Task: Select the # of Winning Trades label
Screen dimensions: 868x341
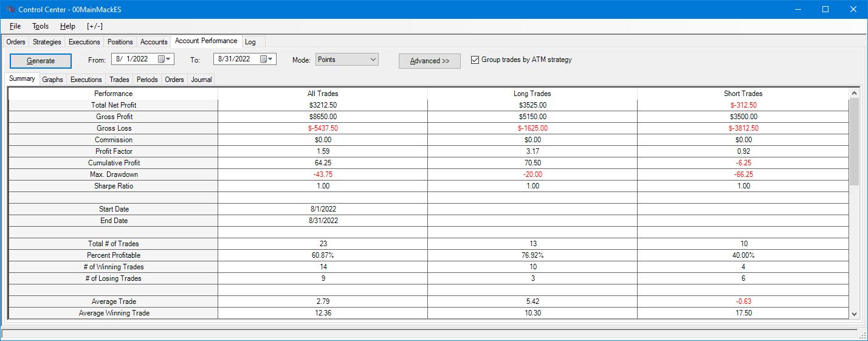Action: click(x=113, y=267)
